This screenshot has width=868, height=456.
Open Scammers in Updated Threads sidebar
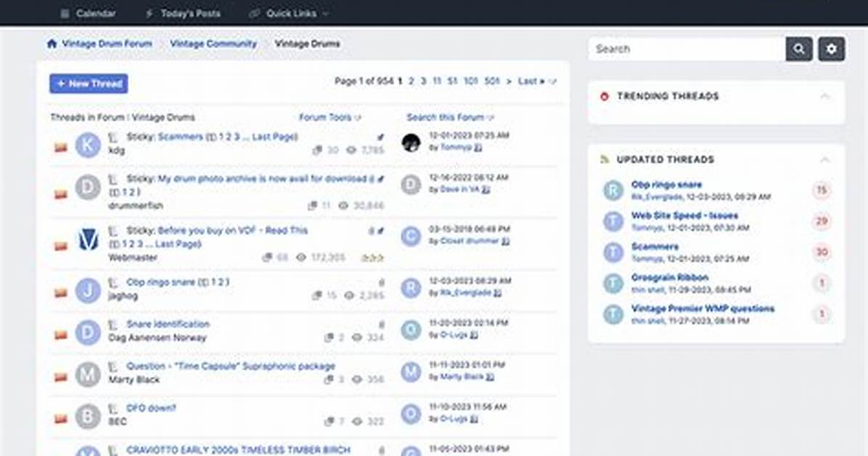655,247
